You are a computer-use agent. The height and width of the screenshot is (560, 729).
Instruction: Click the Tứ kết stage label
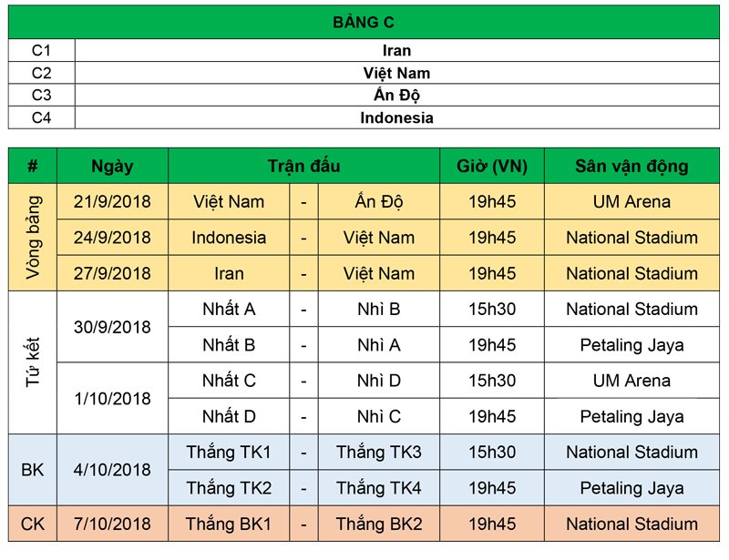[x=33, y=362]
